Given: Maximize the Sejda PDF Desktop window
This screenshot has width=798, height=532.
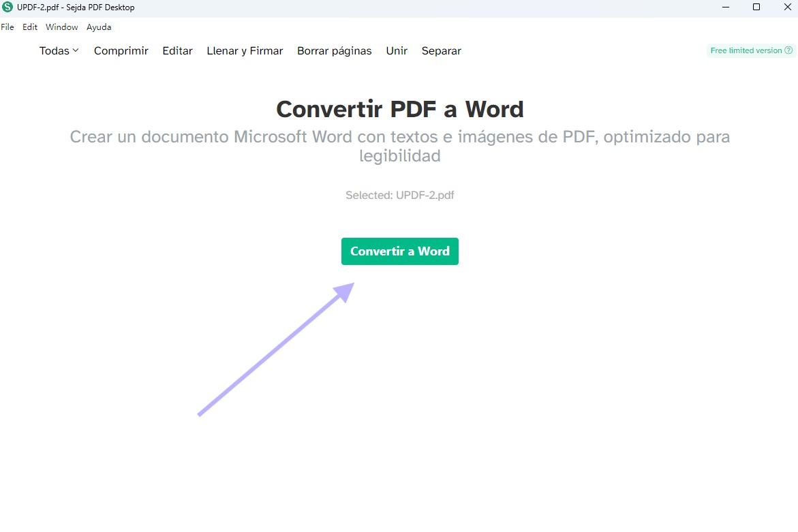Looking at the screenshot, I should (756, 7).
